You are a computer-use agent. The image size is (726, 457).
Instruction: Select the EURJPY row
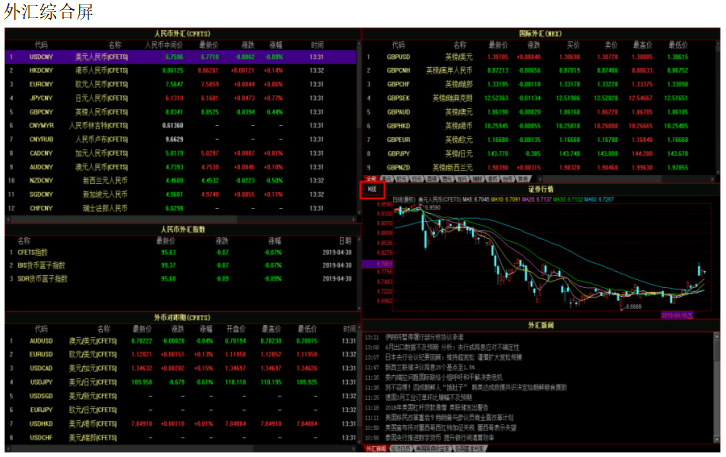tap(181, 410)
